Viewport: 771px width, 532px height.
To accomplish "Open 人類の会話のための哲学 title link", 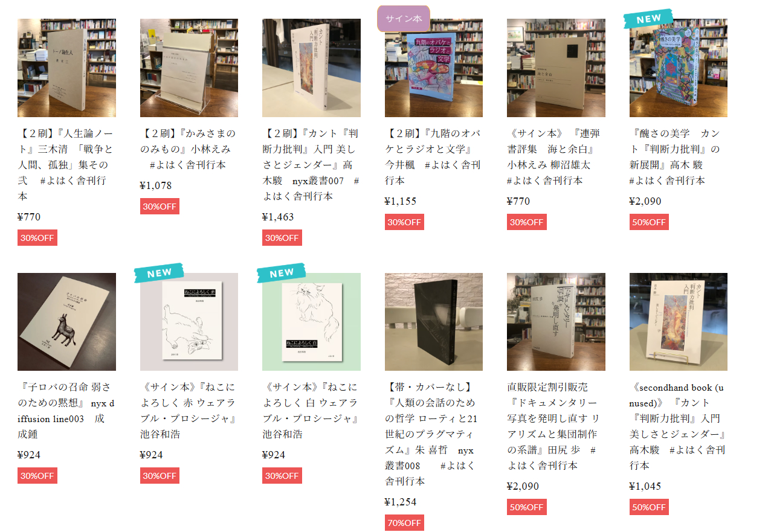I will click(432, 434).
